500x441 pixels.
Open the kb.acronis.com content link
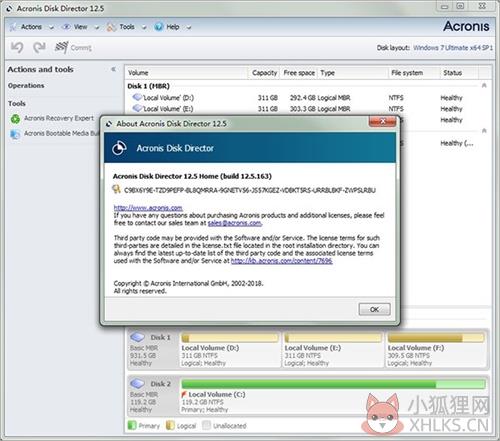pyautogui.click(x=282, y=261)
